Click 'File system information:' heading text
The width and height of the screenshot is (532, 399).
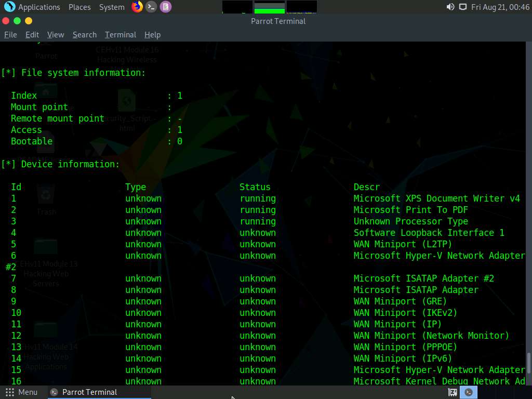pos(84,73)
